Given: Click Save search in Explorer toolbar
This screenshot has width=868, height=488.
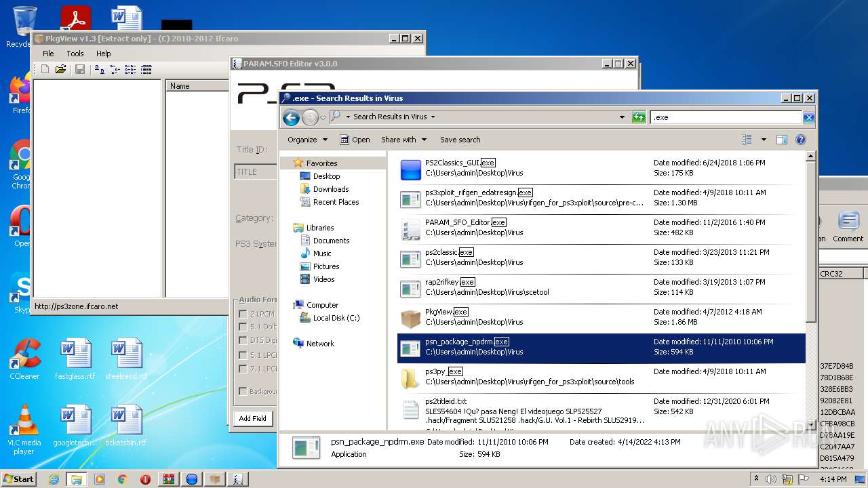Looking at the screenshot, I should pos(460,140).
